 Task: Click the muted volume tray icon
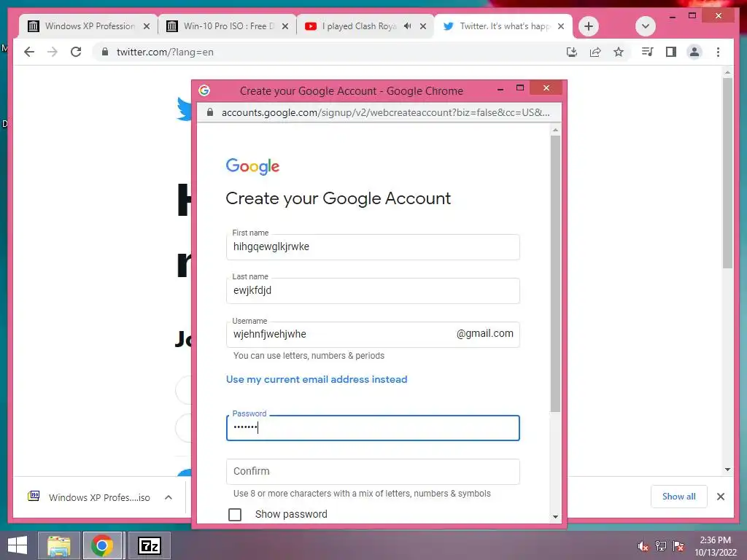[x=643, y=546]
